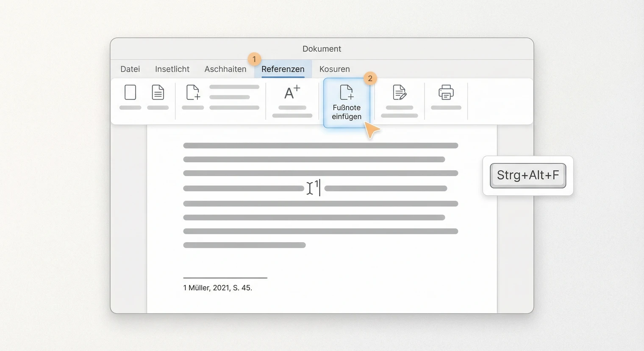Click the blank page icon in the ribbon
The height and width of the screenshot is (351, 644).
[x=130, y=92]
